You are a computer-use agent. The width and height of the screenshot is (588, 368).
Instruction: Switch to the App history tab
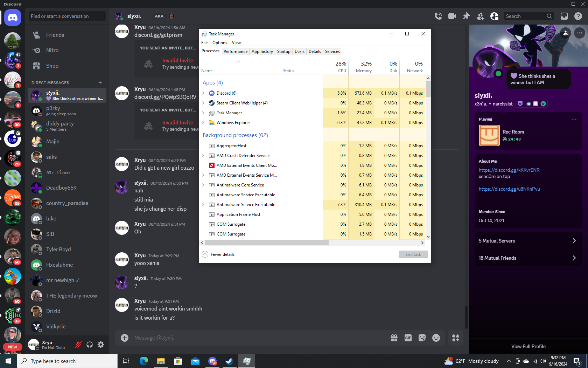262,52
